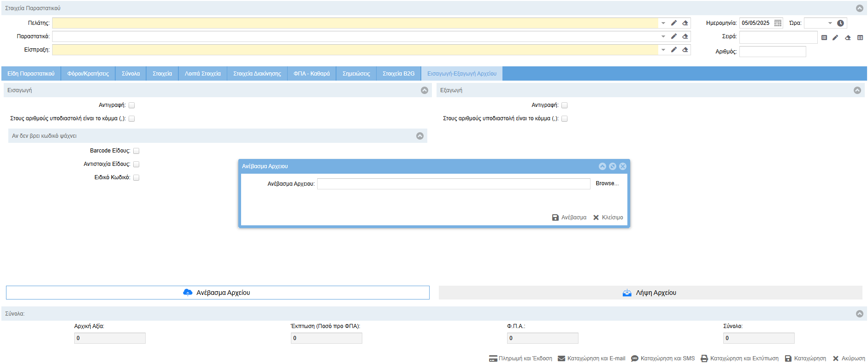The width and height of the screenshot is (868, 364).
Task: Click the Λήψη Αρχείου download button
Action: point(650,293)
